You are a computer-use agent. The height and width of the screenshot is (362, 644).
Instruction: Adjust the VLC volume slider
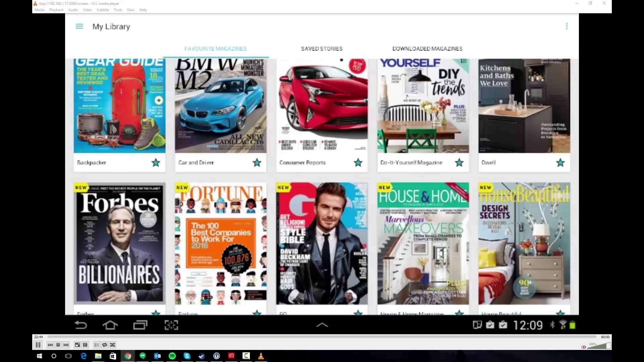coord(599,346)
